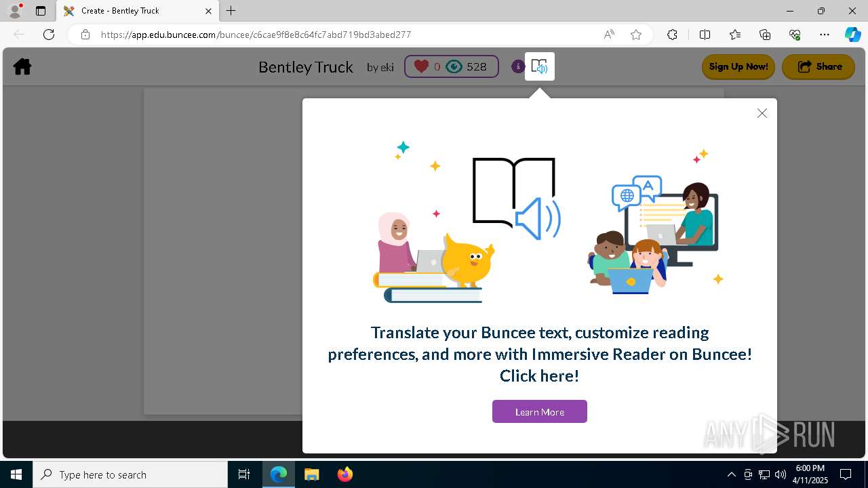Image resolution: width=868 pixels, height=488 pixels.
Task: Go to Buncee home icon
Action: click(x=22, y=66)
